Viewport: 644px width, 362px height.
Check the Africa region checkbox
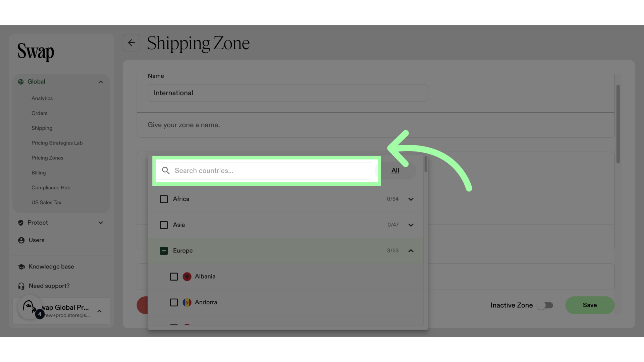pyautogui.click(x=164, y=199)
